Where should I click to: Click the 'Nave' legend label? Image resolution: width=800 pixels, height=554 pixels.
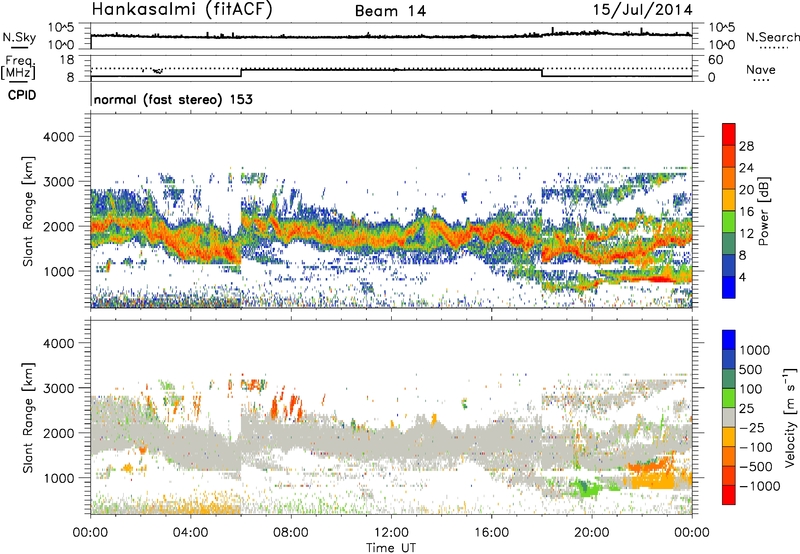(761, 69)
